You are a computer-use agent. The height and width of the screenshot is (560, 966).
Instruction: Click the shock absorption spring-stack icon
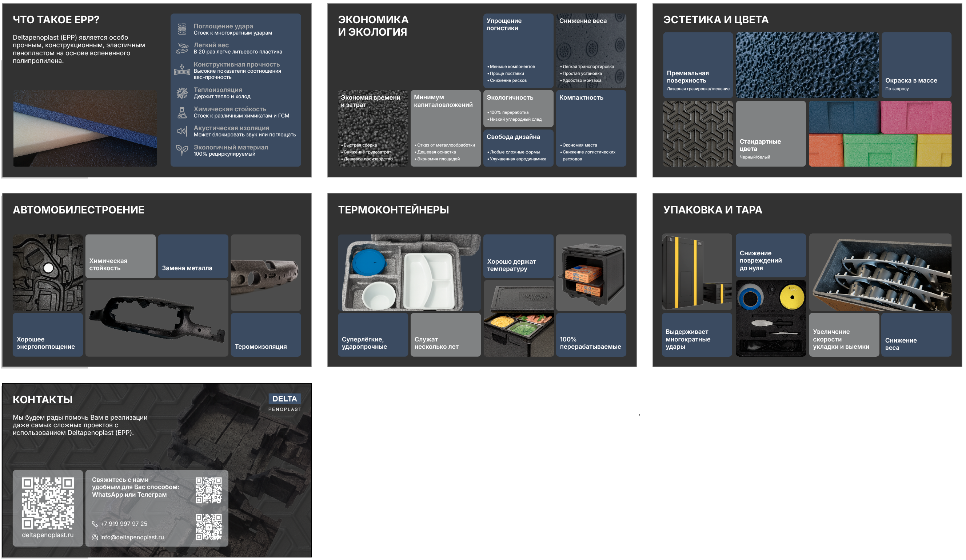click(182, 29)
